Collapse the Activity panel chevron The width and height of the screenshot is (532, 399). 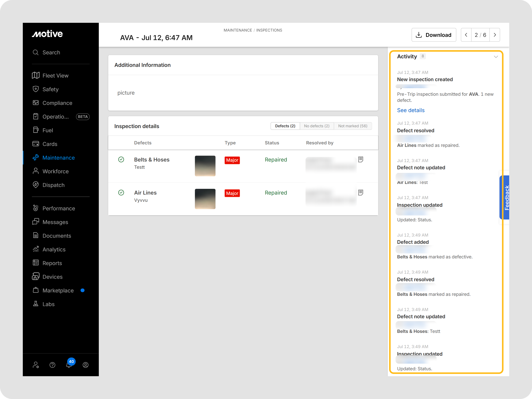pos(496,57)
